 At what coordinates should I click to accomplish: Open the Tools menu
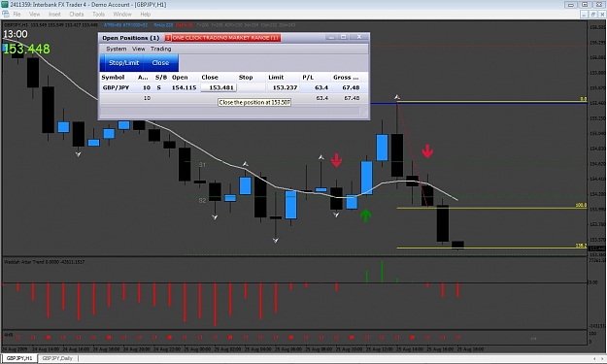(x=98, y=15)
